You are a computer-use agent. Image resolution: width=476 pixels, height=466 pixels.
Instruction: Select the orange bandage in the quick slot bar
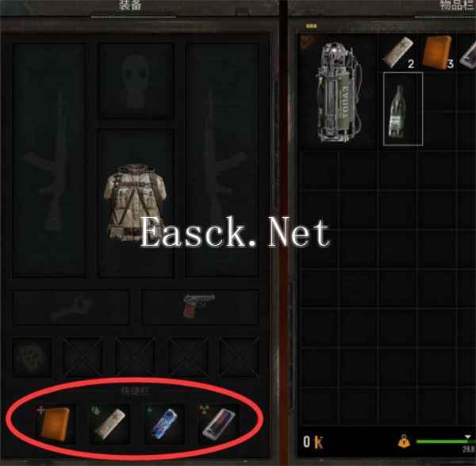(54, 424)
